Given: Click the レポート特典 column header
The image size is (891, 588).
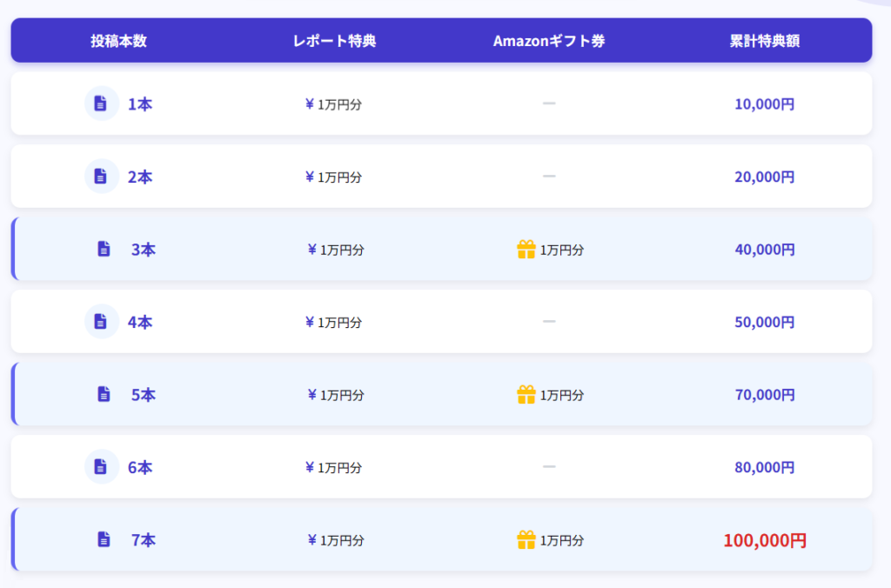Looking at the screenshot, I should click(x=334, y=41).
